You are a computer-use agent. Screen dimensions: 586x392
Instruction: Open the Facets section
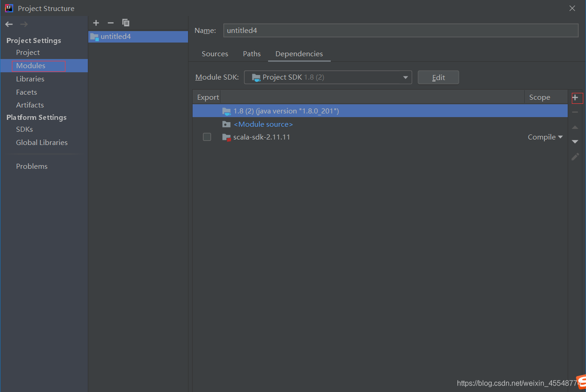click(x=27, y=92)
